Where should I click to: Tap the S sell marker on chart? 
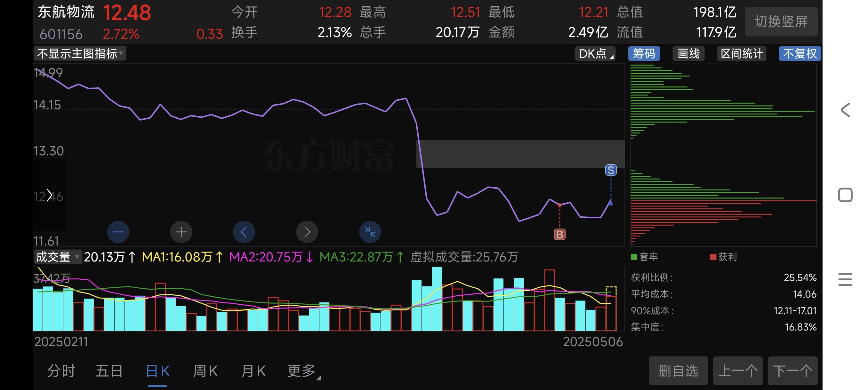(x=611, y=170)
